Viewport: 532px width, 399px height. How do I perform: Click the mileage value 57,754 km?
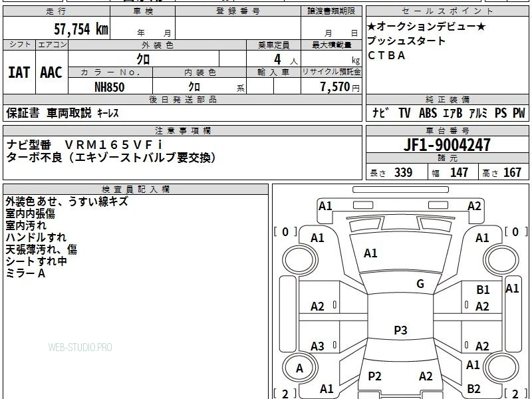(80, 29)
